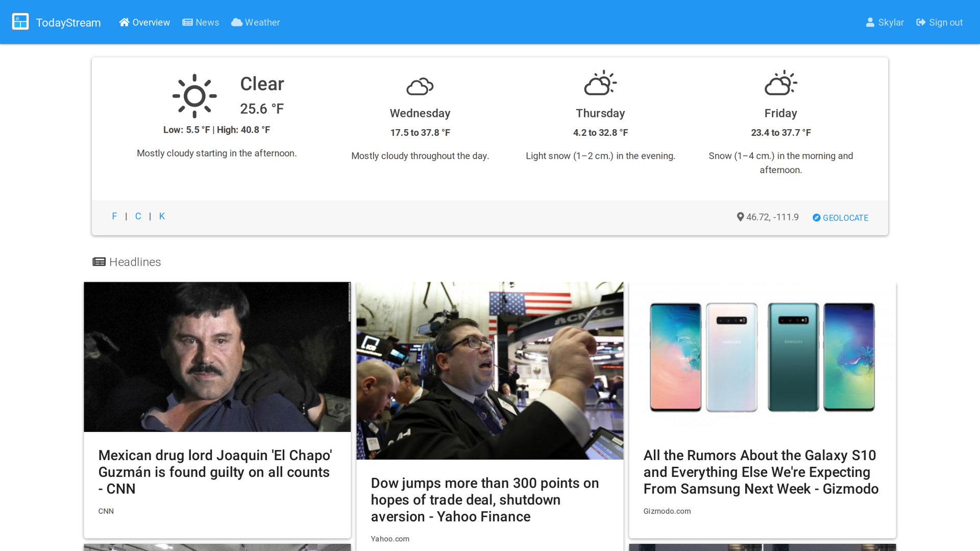Click the Weather cloud nav icon
The image size is (980, 551).
(x=237, y=22)
